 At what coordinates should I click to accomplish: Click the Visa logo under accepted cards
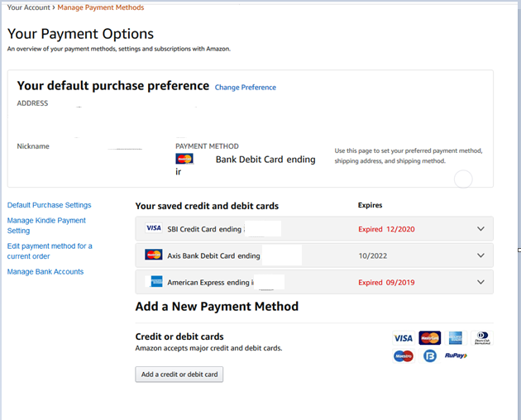pyautogui.click(x=403, y=338)
